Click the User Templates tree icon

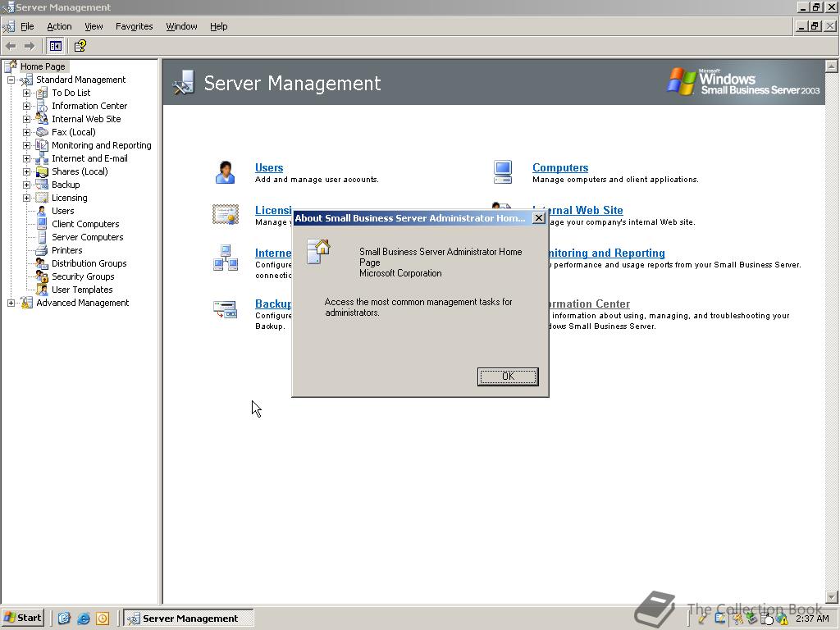42,290
